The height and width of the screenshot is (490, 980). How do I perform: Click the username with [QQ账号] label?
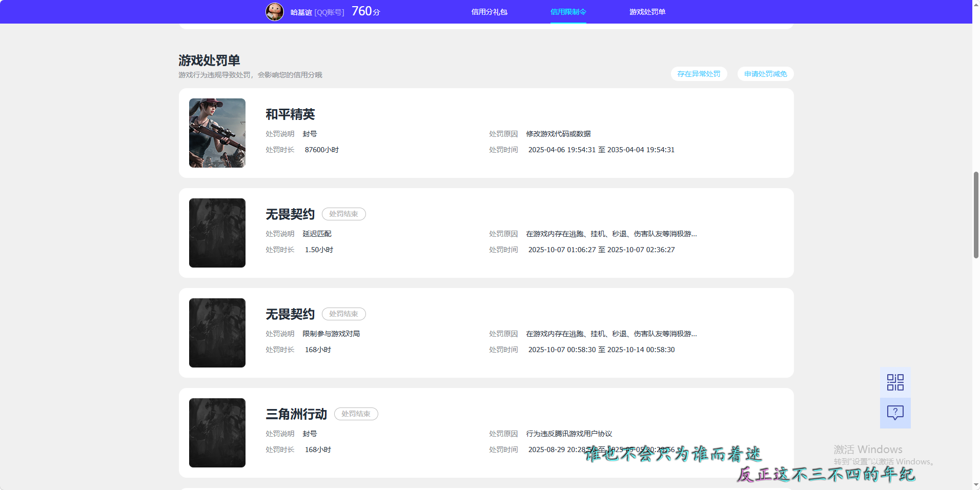point(317,12)
